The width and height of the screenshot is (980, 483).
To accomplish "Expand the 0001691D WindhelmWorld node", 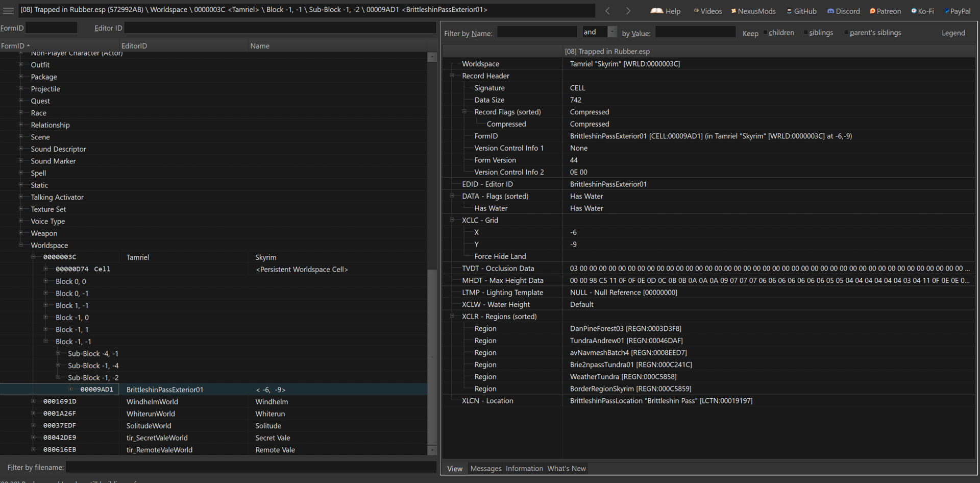I will coord(33,401).
